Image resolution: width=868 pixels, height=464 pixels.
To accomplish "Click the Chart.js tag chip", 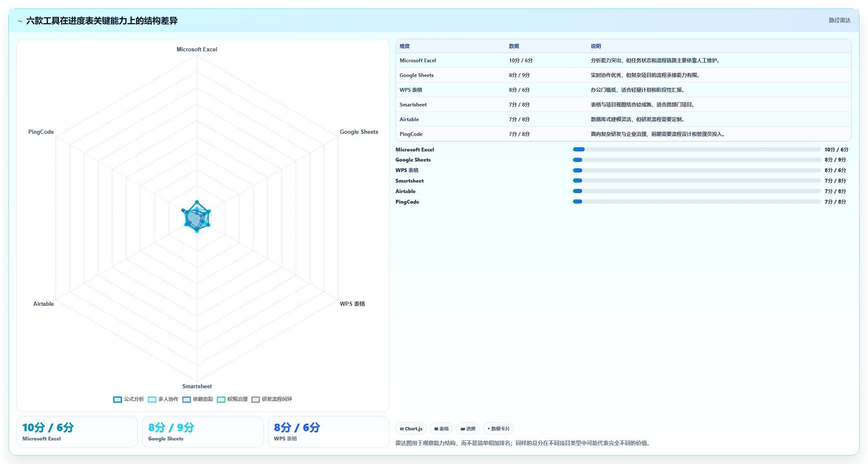I will click(x=411, y=429).
